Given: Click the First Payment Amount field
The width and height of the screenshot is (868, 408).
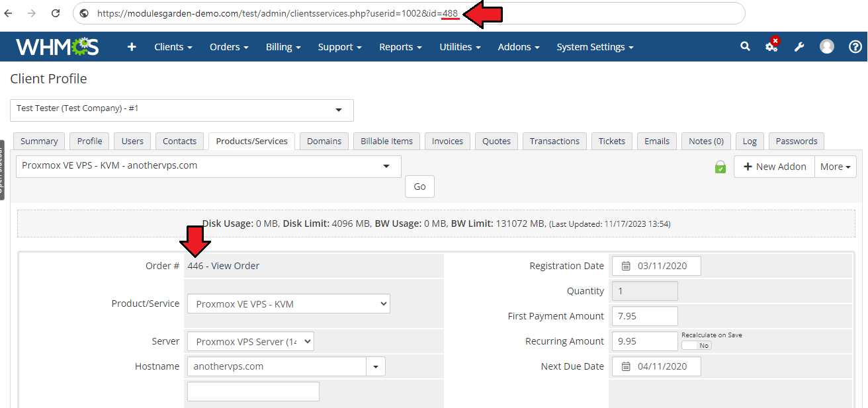Looking at the screenshot, I should pos(645,316).
